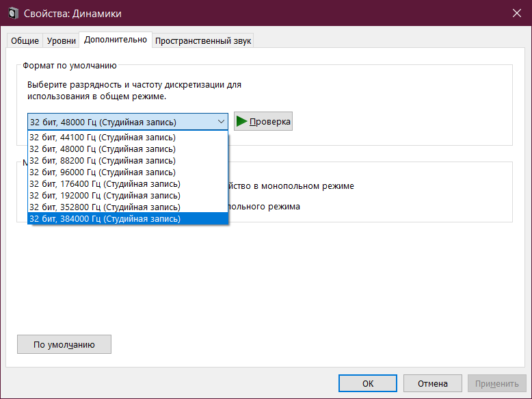Open the Пространственный звук tab

click(203, 41)
